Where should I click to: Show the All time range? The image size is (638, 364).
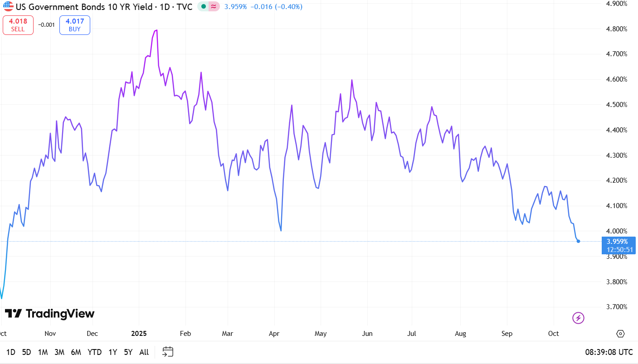point(144,352)
